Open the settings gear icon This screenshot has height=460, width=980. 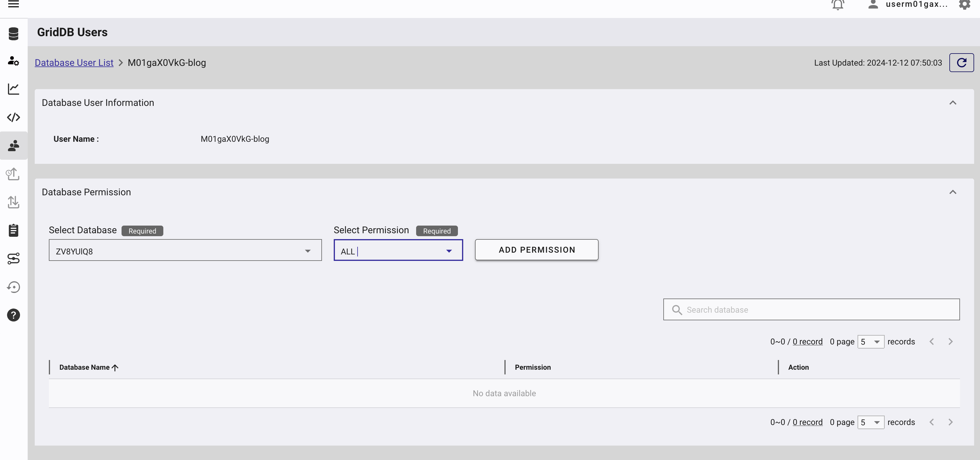click(964, 5)
